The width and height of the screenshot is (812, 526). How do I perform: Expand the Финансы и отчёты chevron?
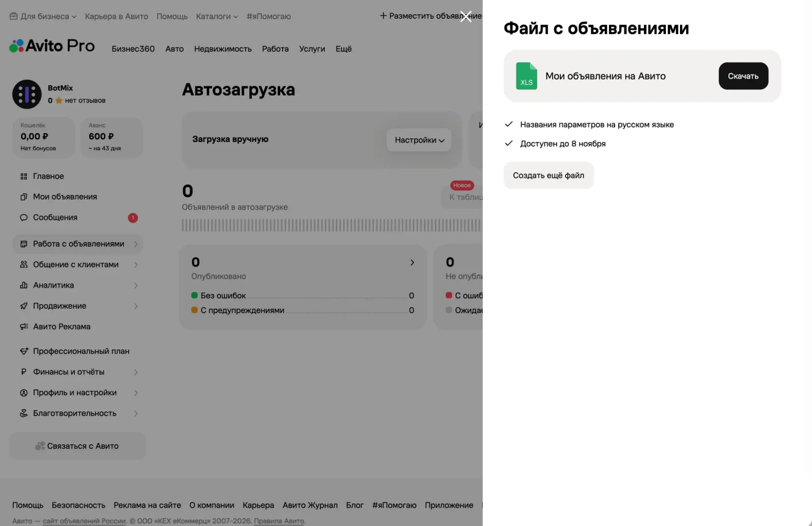coord(136,372)
